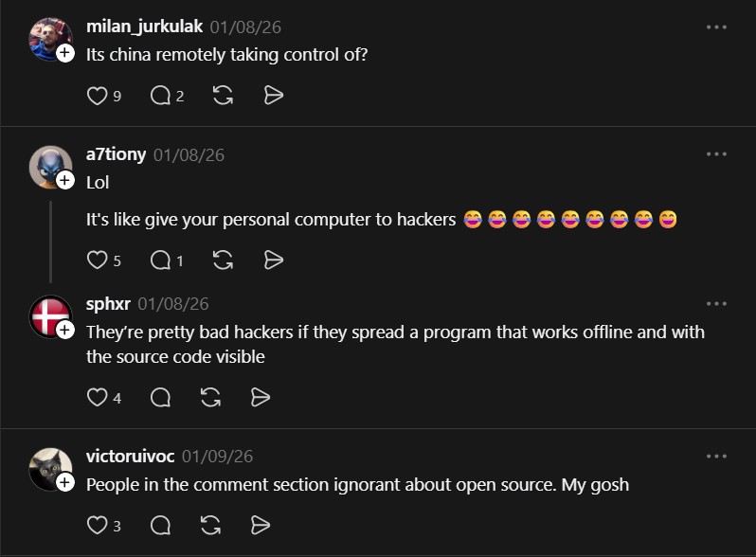Repost milan_jurkulak's comment
The width and height of the screenshot is (756, 557).
tap(224, 95)
